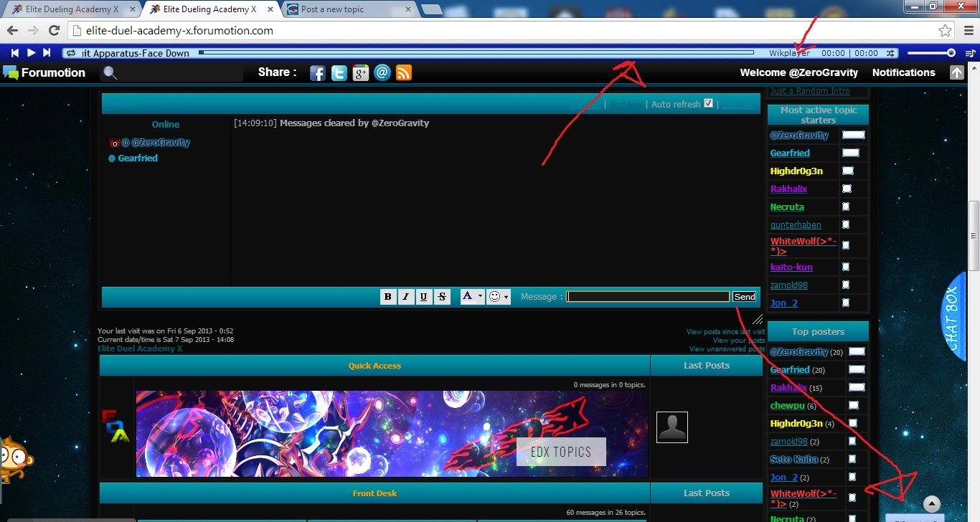This screenshot has width=980, height=522.
Task: Open the playlist icon in Wikplayer bar
Action: coord(970,53)
